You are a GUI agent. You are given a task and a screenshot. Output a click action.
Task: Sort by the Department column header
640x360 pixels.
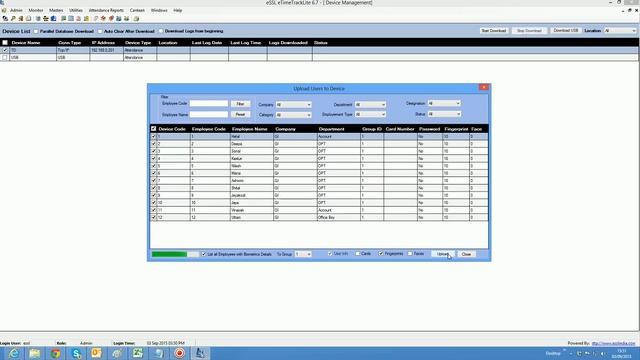(331, 129)
